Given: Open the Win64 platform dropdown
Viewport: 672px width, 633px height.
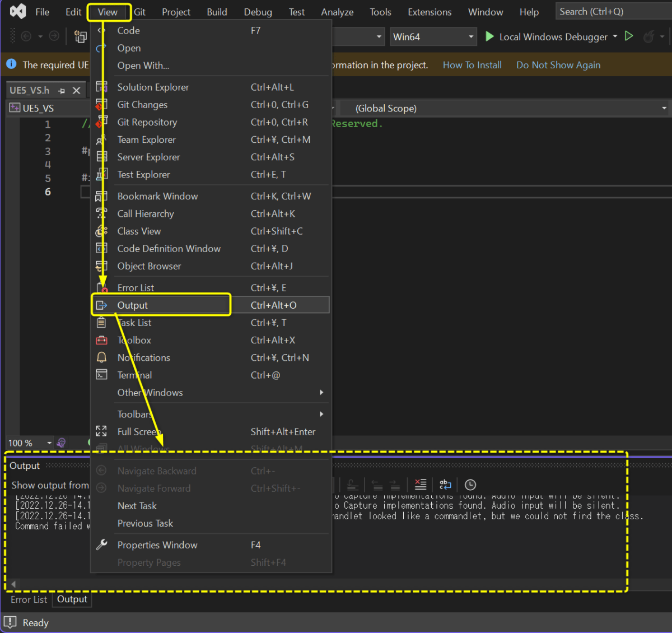Looking at the screenshot, I should coord(433,36).
